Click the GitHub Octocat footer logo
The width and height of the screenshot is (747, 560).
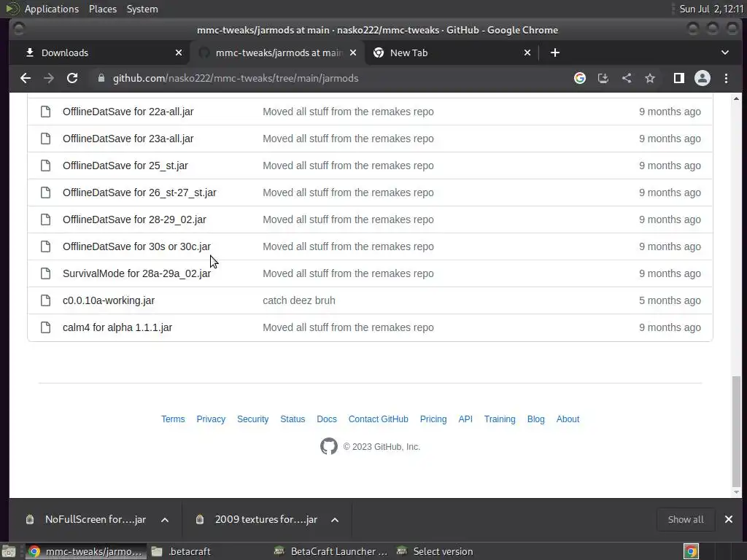[329, 447]
